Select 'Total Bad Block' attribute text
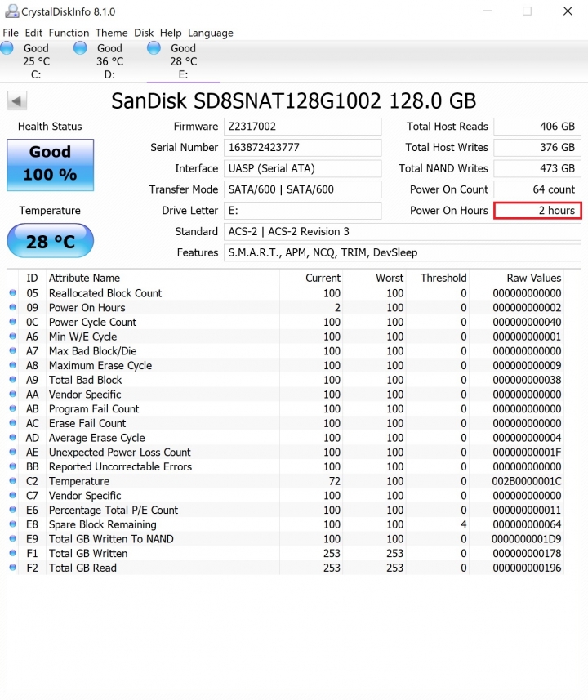Screen dimensions: 588x700 pyautogui.click(x=85, y=380)
